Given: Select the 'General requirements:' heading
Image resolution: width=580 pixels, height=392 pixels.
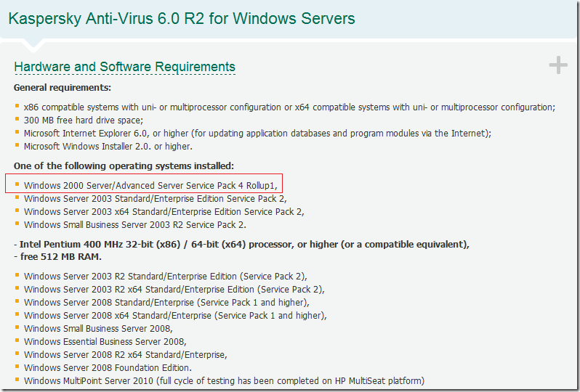Looking at the screenshot, I should point(63,88).
